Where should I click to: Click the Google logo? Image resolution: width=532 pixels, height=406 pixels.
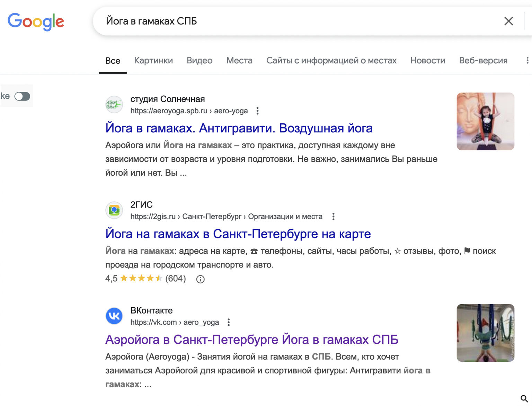pyautogui.click(x=36, y=21)
